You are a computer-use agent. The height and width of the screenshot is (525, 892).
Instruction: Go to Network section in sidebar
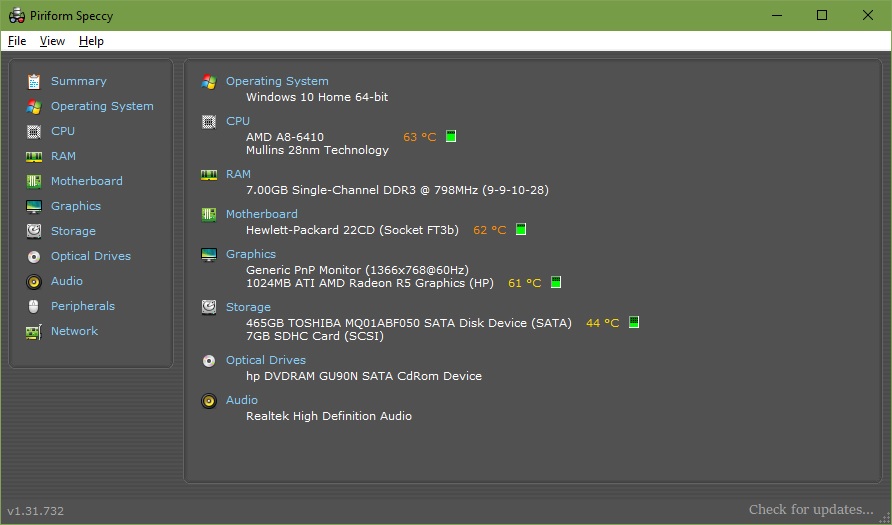(x=75, y=332)
